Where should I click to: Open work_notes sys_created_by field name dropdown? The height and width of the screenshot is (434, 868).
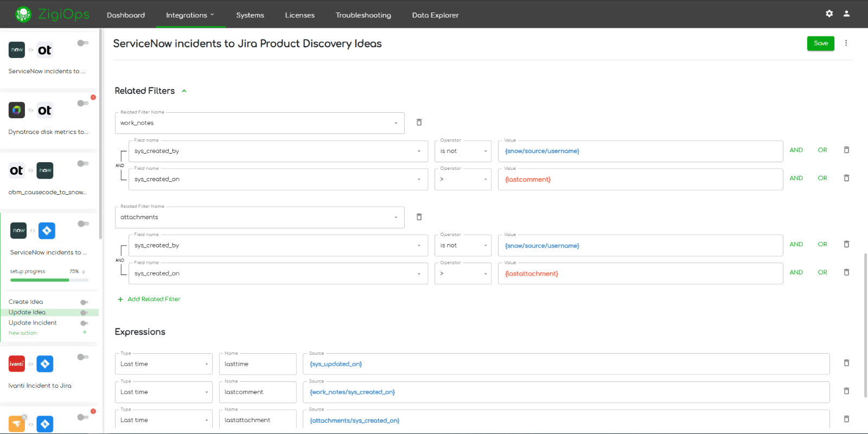(278, 151)
